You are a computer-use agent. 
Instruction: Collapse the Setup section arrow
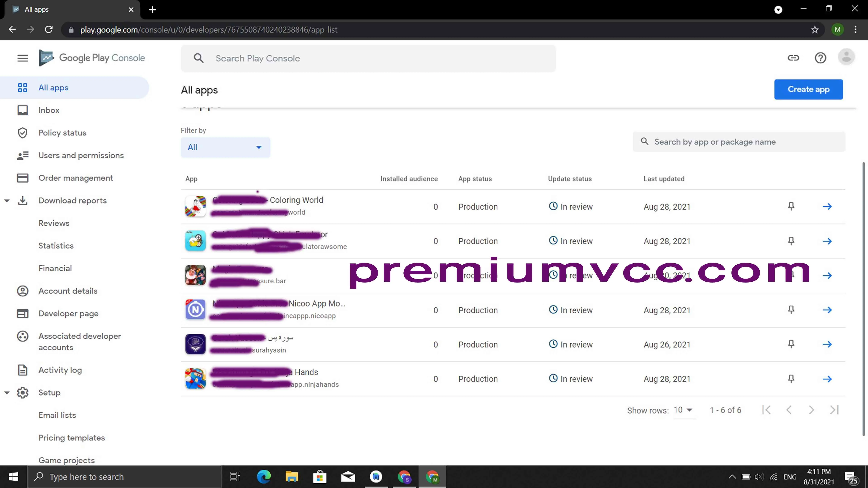coord(7,393)
